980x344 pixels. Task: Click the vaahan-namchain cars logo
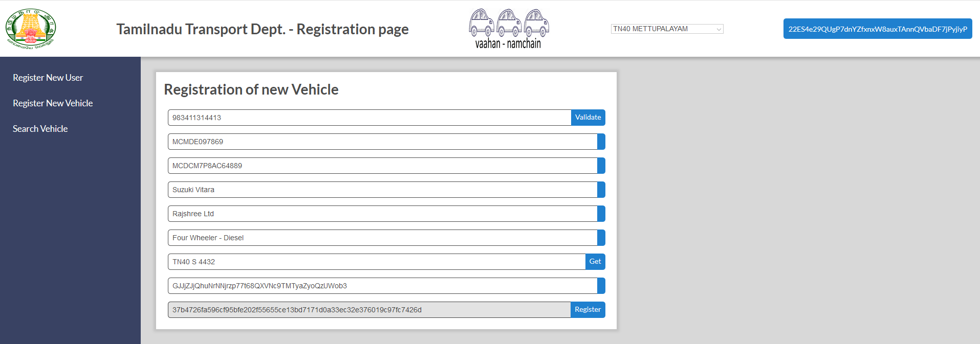(x=509, y=29)
